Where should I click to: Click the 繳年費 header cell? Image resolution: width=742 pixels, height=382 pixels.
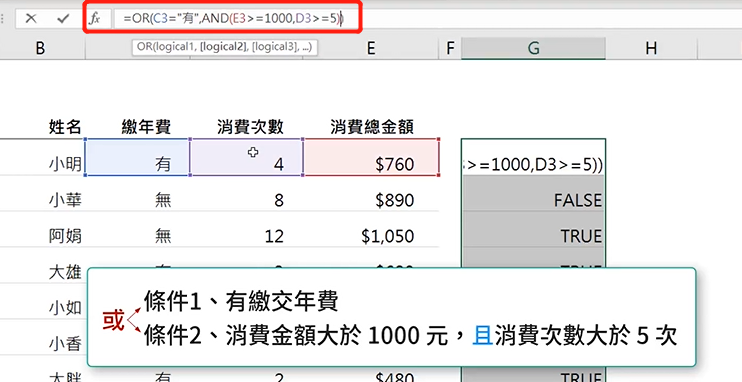coord(146,127)
